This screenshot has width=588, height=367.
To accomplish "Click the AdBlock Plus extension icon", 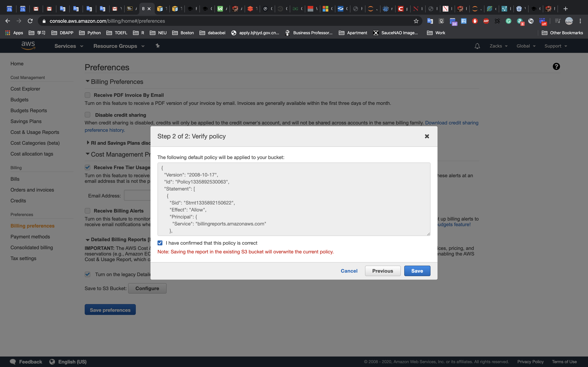I will (486, 21).
